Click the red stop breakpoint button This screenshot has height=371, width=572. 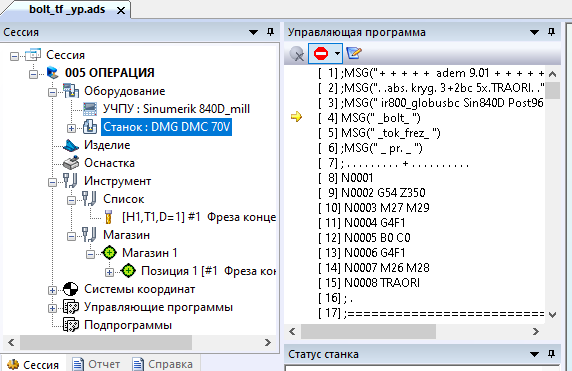coord(321,54)
